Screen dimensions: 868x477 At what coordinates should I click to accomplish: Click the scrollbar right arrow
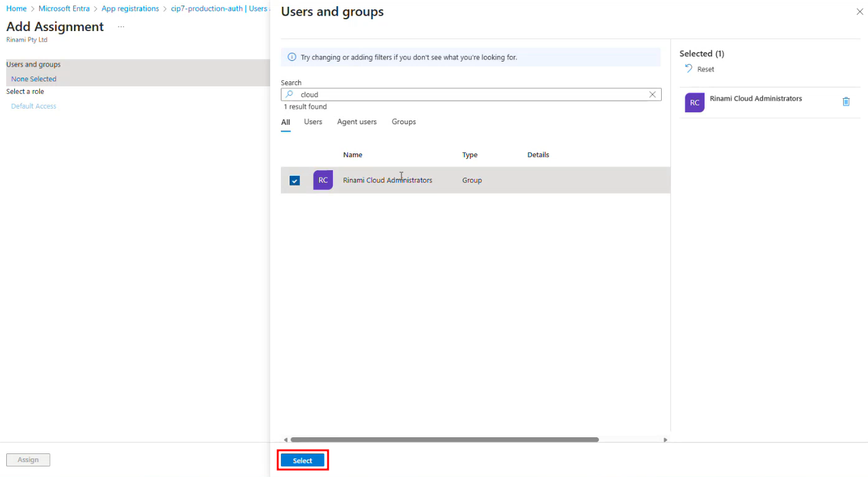click(665, 440)
